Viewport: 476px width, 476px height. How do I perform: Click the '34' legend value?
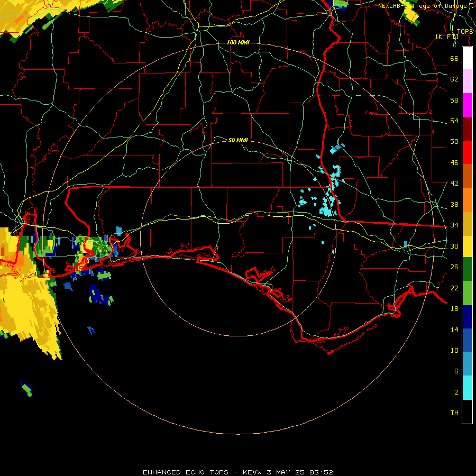point(454,225)
